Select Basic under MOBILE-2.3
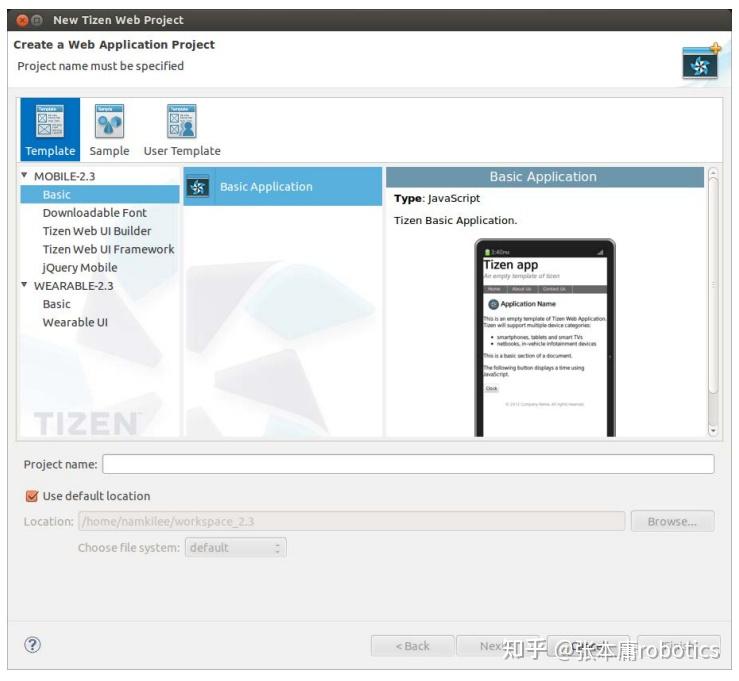 [99, 195]
